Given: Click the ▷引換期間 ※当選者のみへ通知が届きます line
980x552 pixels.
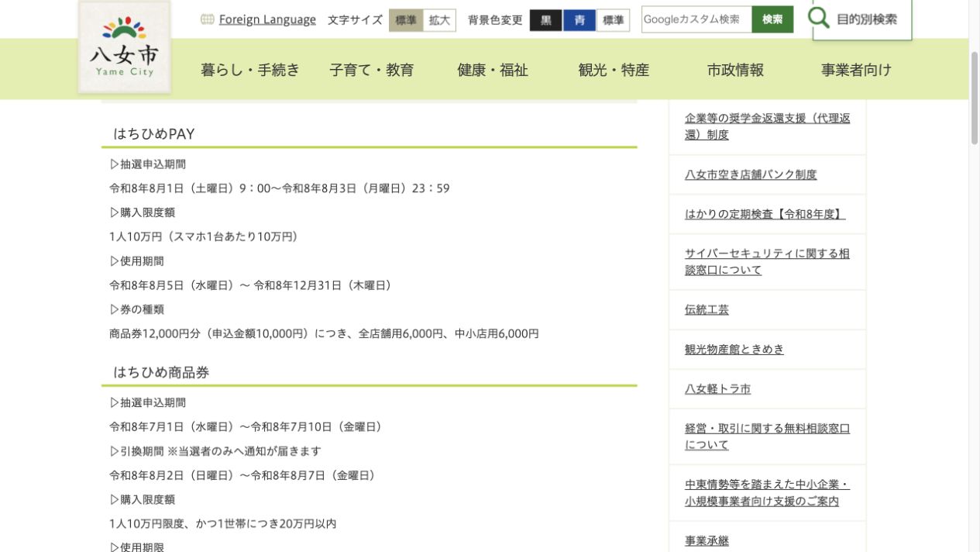Looking at the screenshot, I should click(215, 450).
